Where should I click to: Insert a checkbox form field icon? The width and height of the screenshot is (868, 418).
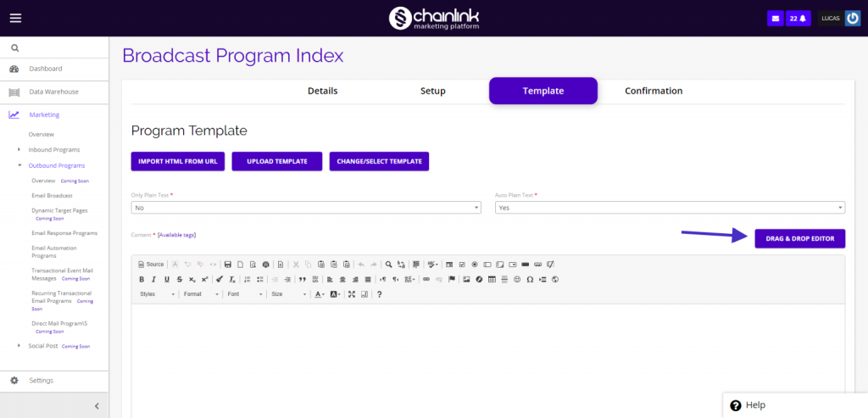(x=462, y=264)
